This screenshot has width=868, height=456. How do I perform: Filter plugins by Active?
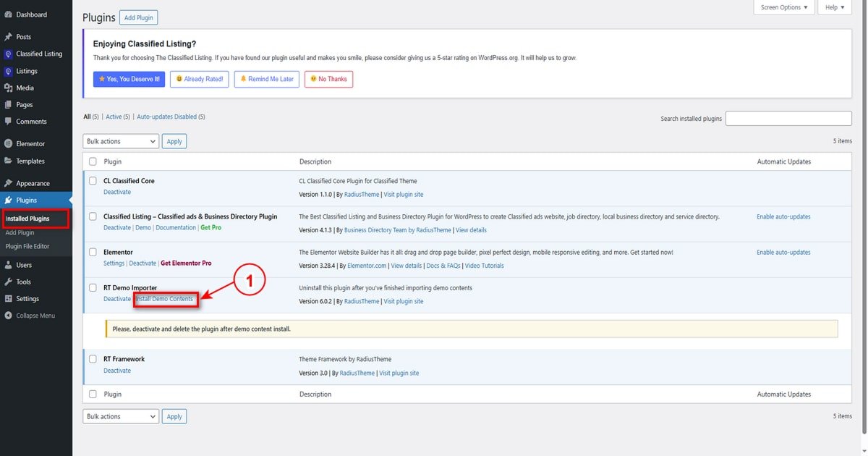114,117
